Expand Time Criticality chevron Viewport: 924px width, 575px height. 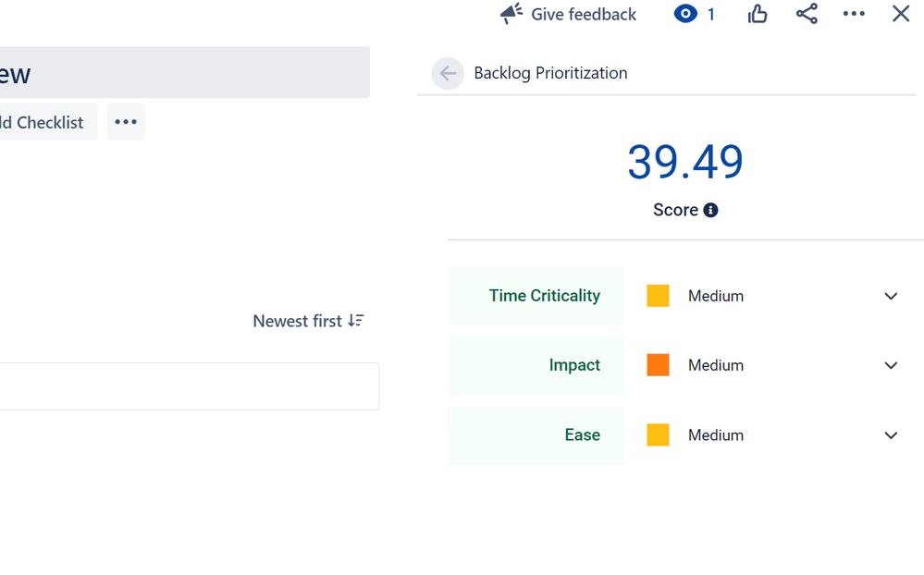coord(891,297)
